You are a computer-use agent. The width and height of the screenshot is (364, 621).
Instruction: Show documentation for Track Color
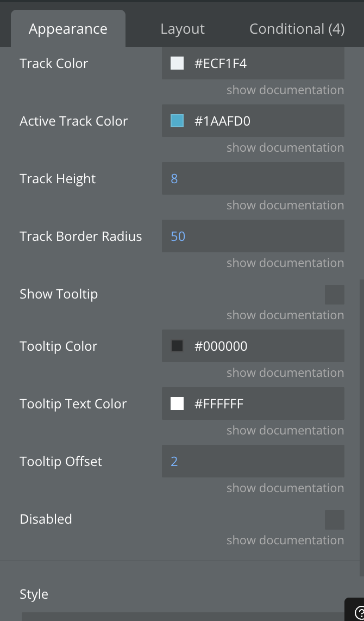click(285, 90)
